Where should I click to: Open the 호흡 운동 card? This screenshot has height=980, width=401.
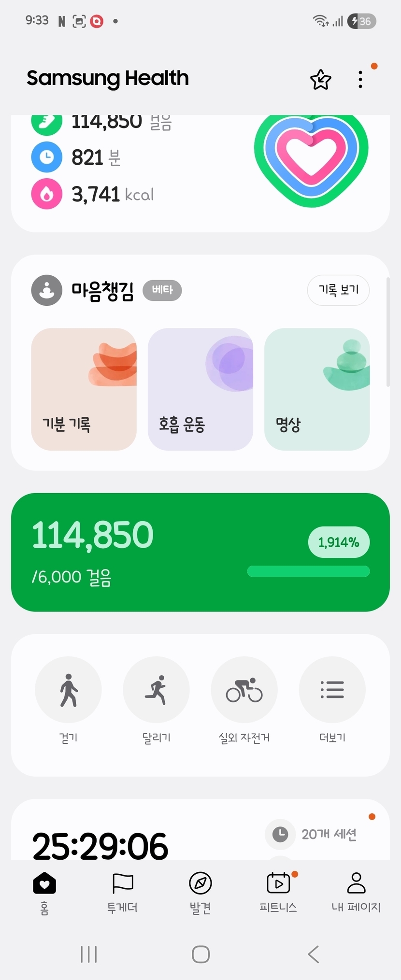[200, 389]
